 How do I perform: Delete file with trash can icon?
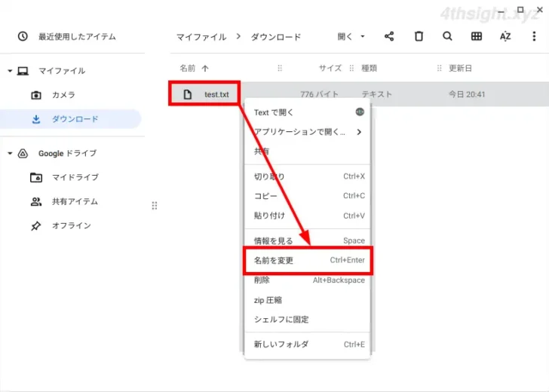coord(419,36)
